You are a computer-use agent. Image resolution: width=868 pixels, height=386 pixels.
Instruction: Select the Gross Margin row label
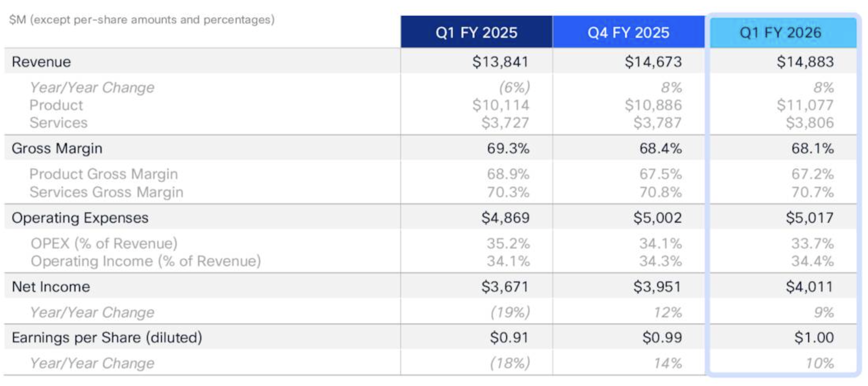(57, 149)
